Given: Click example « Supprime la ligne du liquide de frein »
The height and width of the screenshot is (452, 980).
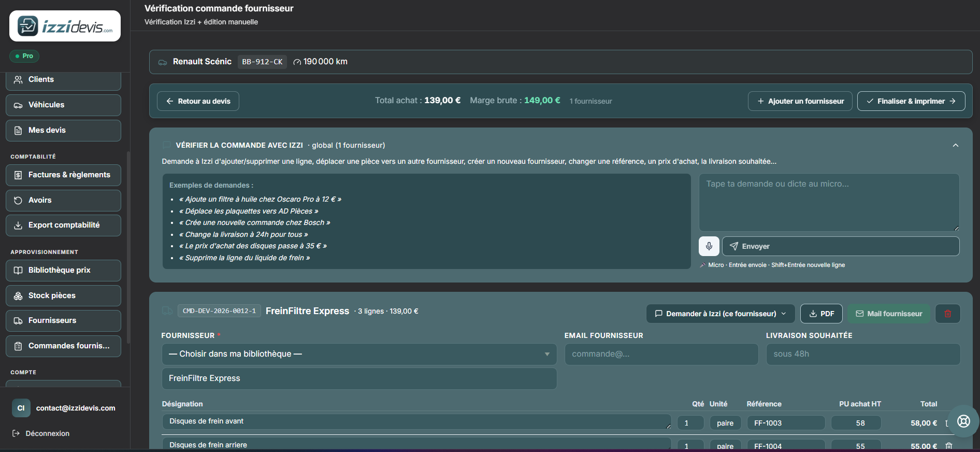Looking at the screenshot, I should click(x=244, y=258).
